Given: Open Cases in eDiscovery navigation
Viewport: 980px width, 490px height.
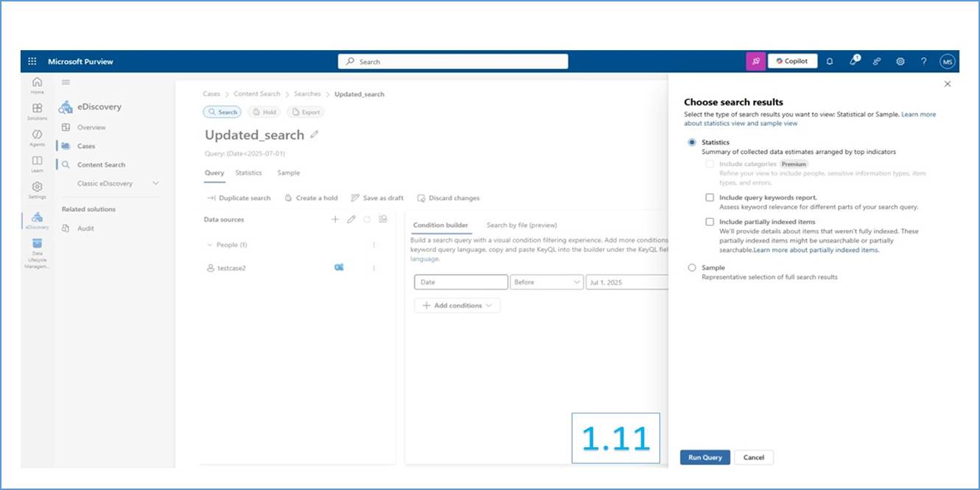Looking at the screenshot, I should point(86,146).
